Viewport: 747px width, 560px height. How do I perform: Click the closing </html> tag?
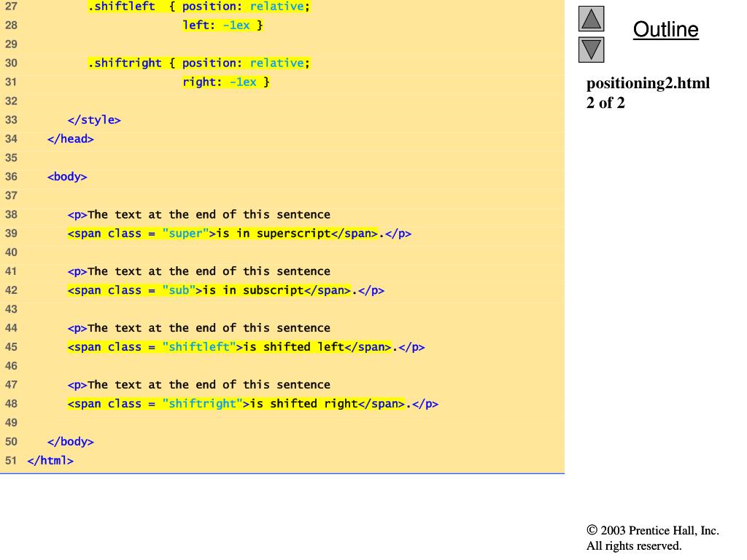point(50,461)
